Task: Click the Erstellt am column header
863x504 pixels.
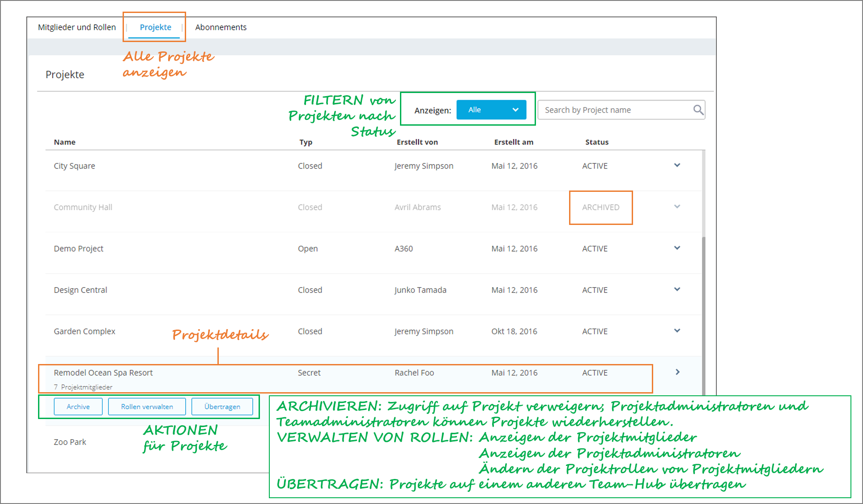Action: 513,142
